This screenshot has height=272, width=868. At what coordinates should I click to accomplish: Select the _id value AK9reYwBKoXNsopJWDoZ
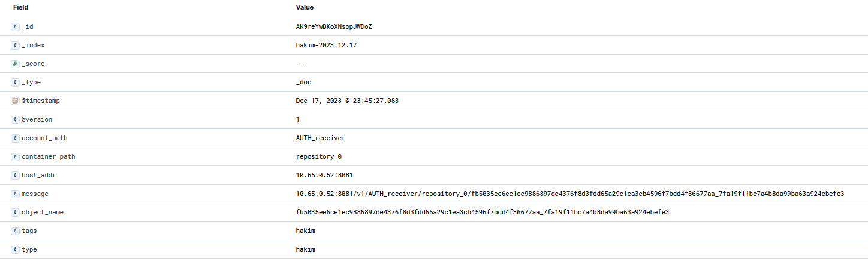coord(338,27)
